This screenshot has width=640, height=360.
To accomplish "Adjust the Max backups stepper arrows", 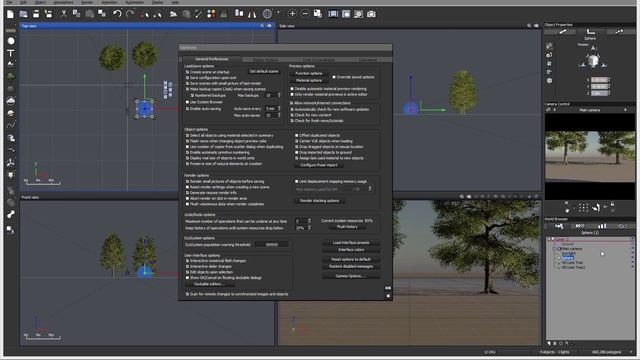I will click(x=279, y=95).
